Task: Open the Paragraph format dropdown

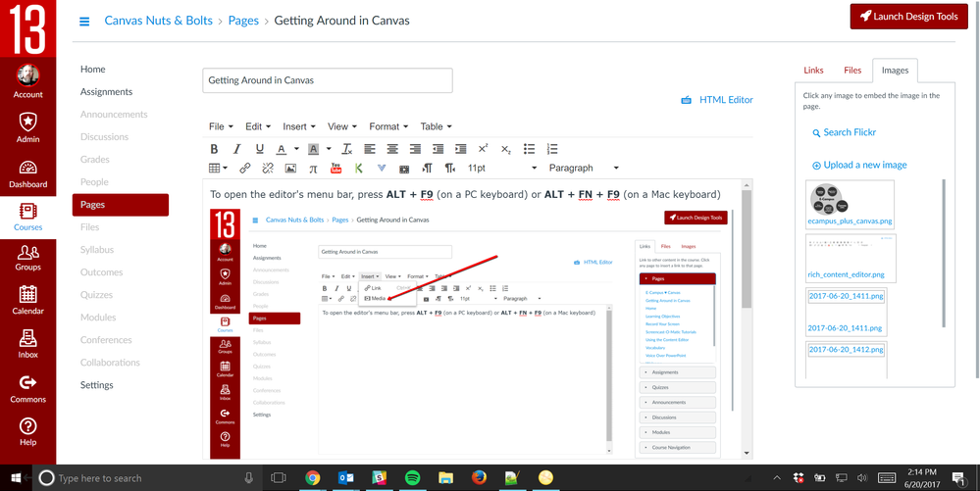Action: 584,169
